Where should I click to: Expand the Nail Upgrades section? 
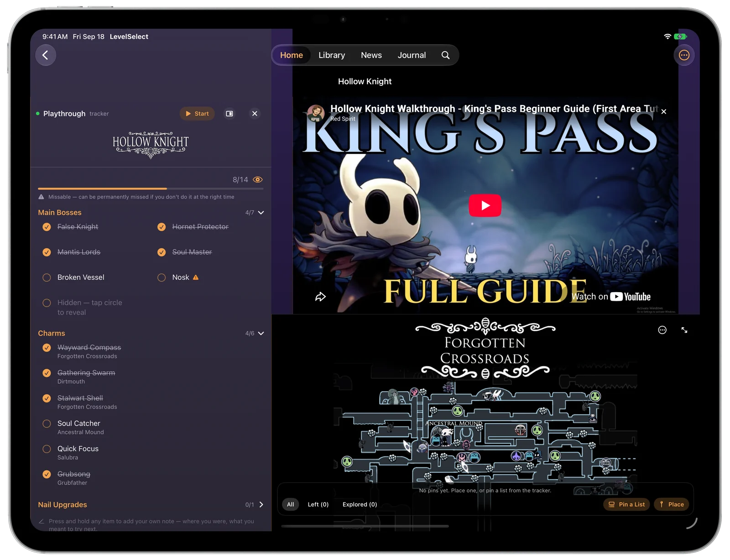pos(261,505)
